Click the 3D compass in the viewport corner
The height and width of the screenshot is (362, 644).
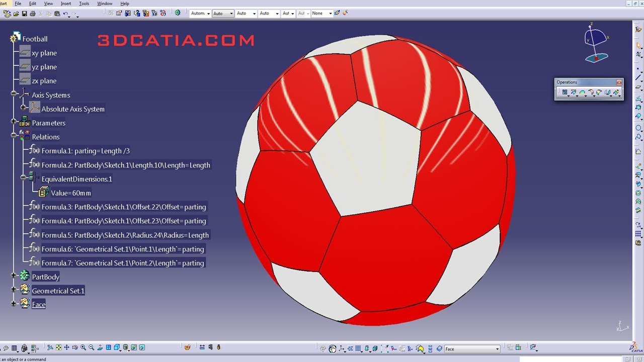click(596, 44)
